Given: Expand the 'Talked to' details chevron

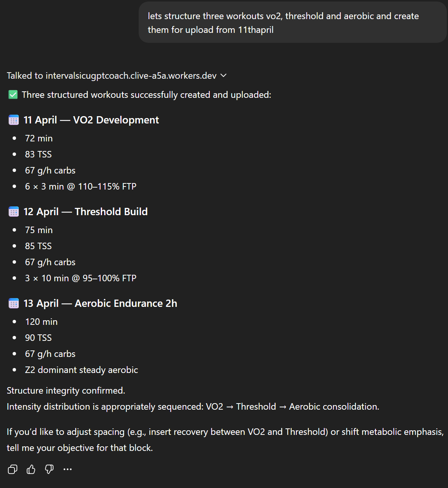Looking at the screenshot, I should point(224,76).
